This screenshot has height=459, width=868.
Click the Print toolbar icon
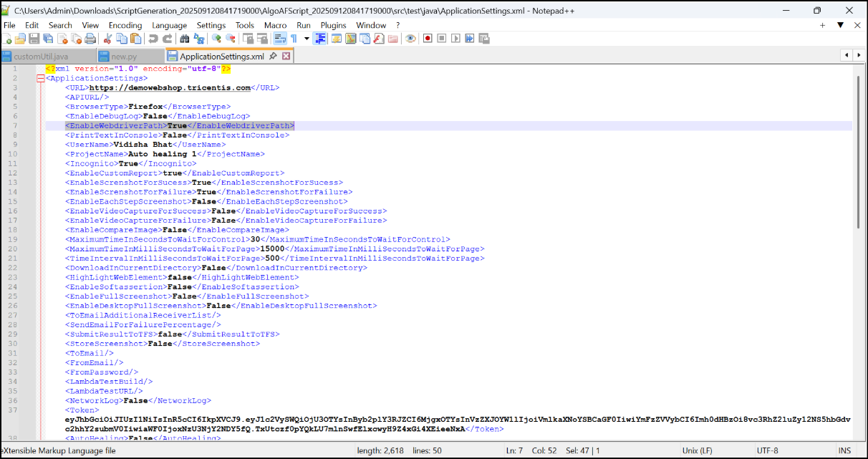click(90, 39)
